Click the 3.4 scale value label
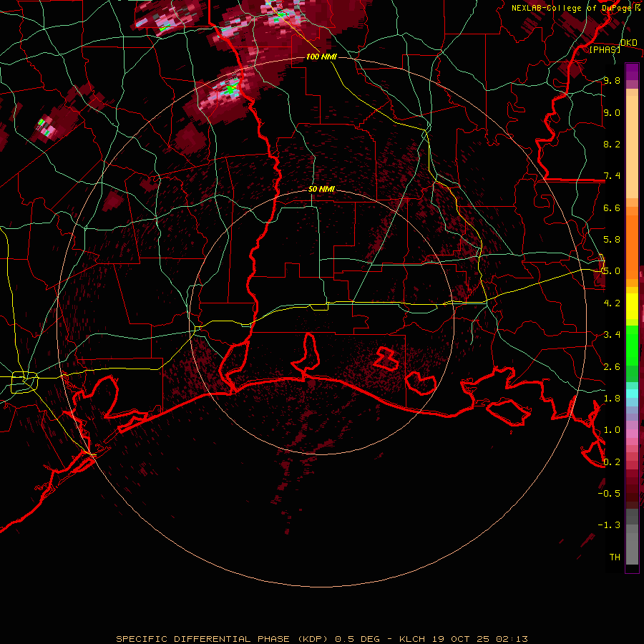 (x=612, y=335)
